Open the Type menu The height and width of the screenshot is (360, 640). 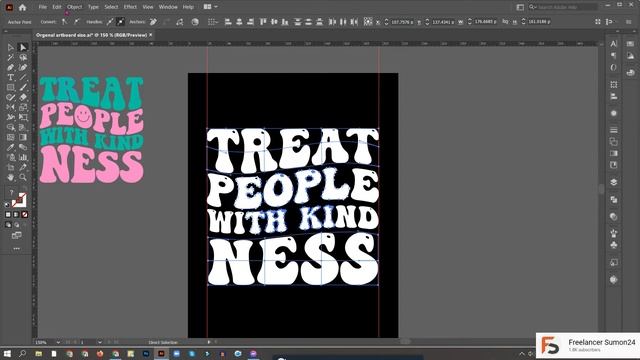93,7
